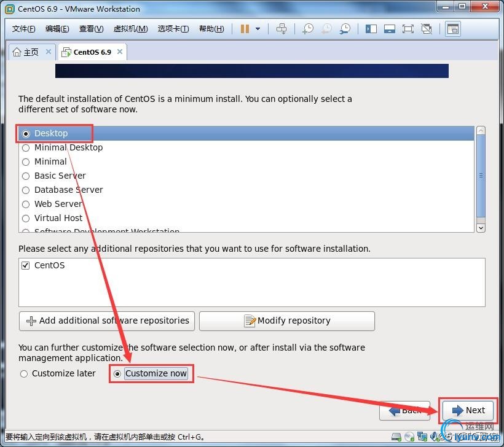Click the Unity mode toolbar icon
Viewport: 504px width, 447px height.
(427, 29)
